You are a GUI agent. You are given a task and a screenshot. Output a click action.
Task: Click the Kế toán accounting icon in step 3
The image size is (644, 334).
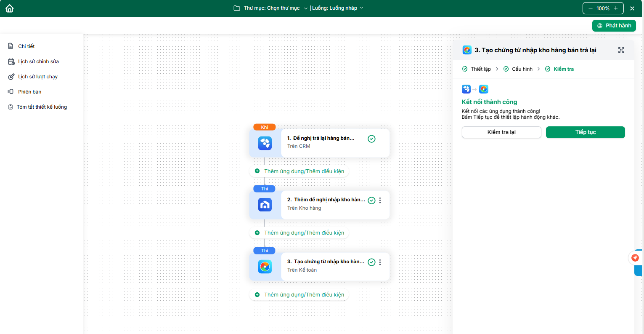(x=265, y=267)
